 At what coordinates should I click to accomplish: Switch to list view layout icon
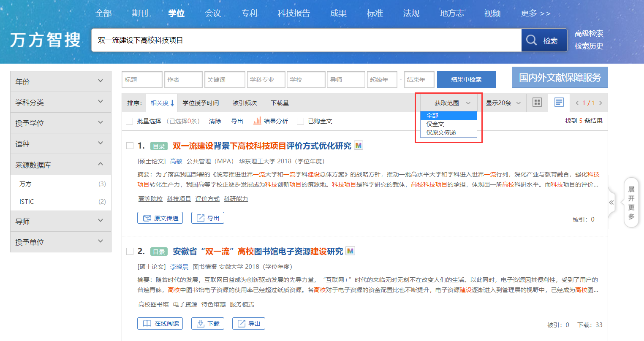click(559, 103)
